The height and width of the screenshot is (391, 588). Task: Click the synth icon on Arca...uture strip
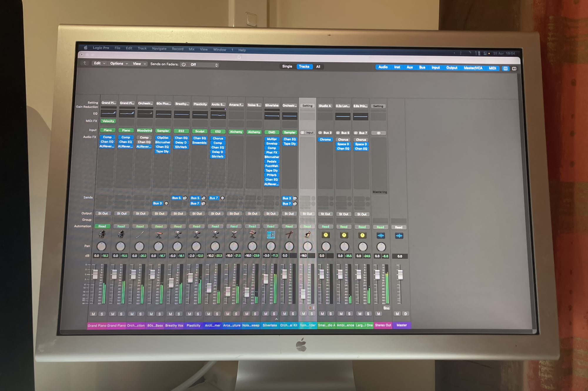click(x=234, y=235)
